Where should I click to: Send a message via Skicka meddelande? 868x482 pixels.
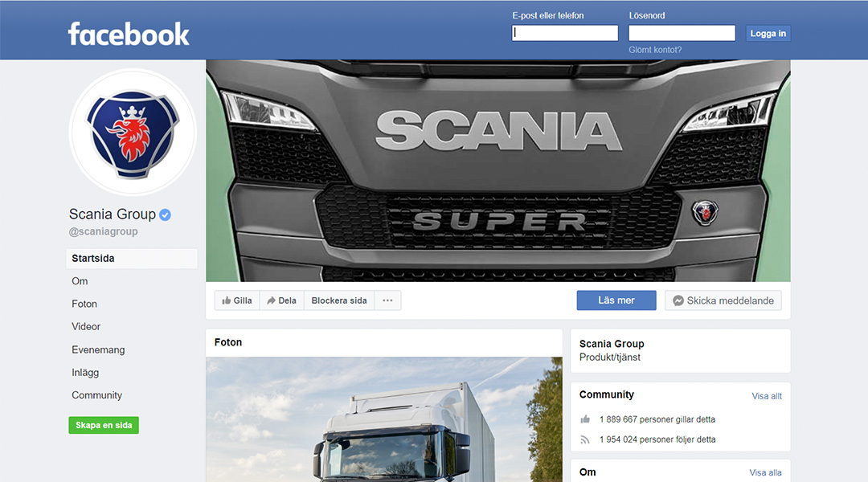coord(723,300)
